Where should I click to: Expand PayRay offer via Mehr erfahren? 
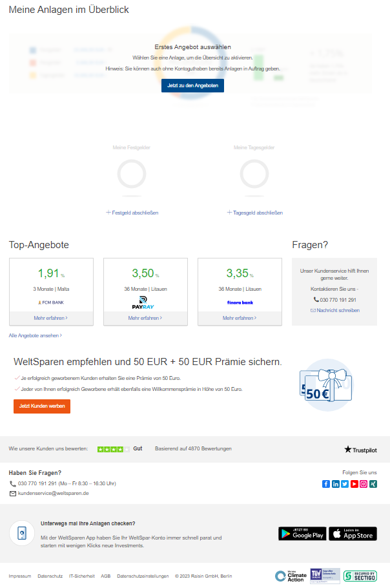pyautogui.click(x=145, y=318)
